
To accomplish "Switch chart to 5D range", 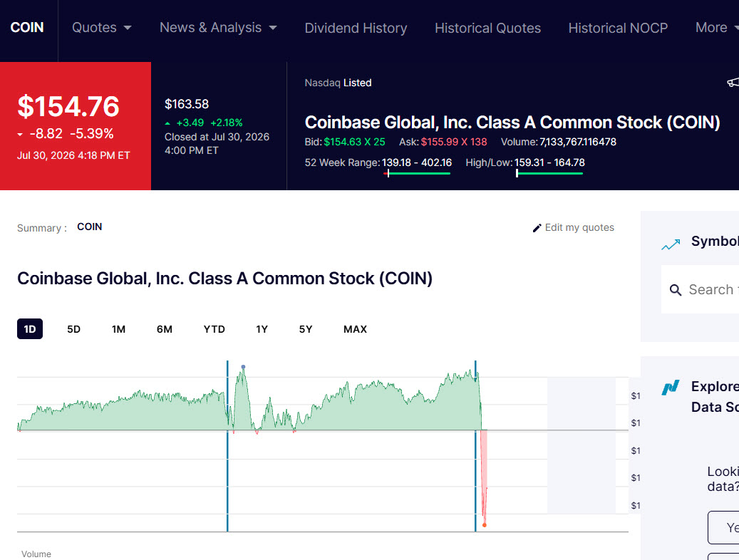I will (73, 329).
